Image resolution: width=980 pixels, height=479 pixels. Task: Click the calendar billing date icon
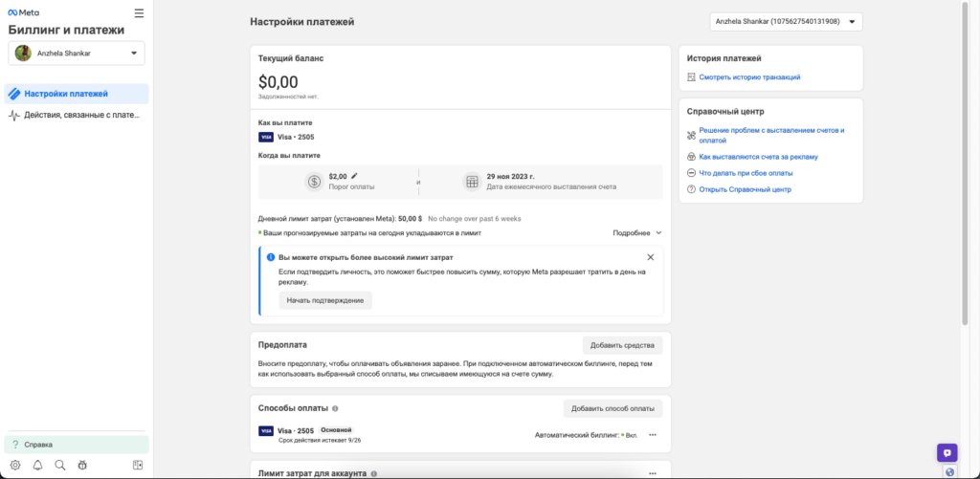(x=472, y=182)
